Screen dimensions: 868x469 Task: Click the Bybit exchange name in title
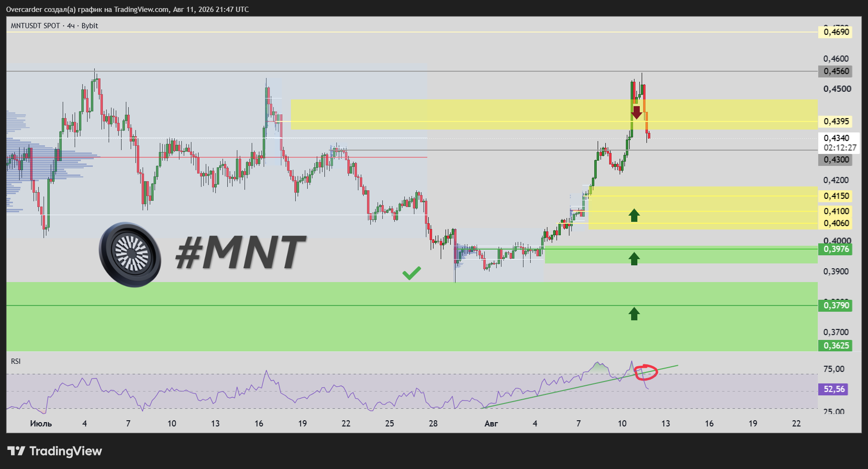[x=90, y=26]
